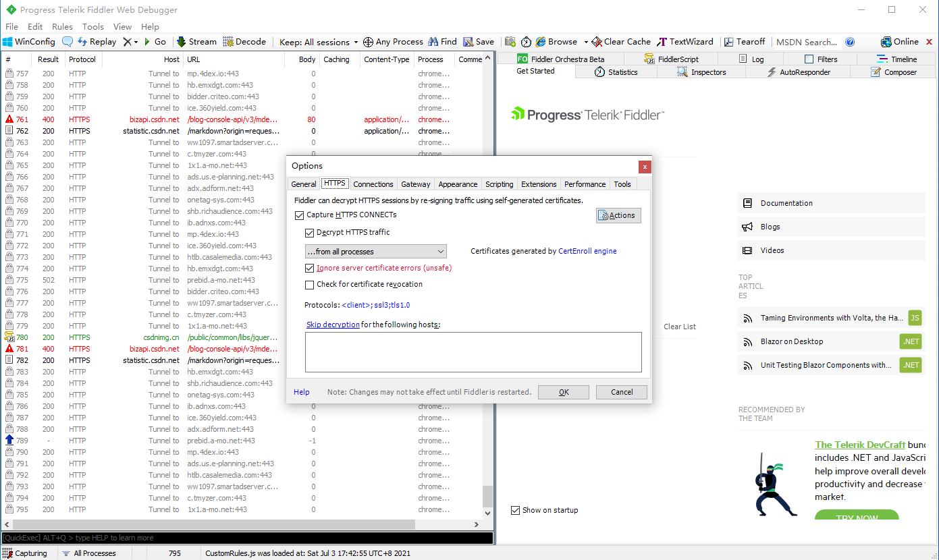This screenshot has width=939, height=560.
Task: Enable Check for certificate revocation
Action: [310, 285]
